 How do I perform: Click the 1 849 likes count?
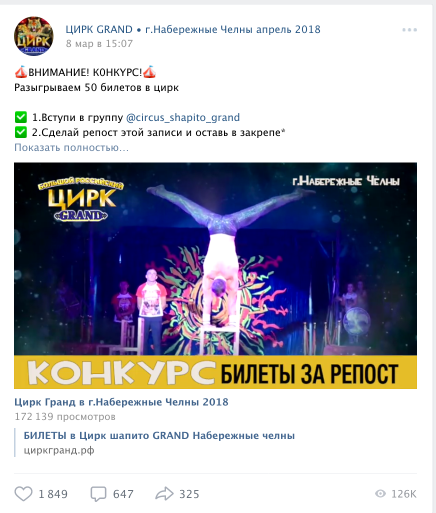pos(53,494)
